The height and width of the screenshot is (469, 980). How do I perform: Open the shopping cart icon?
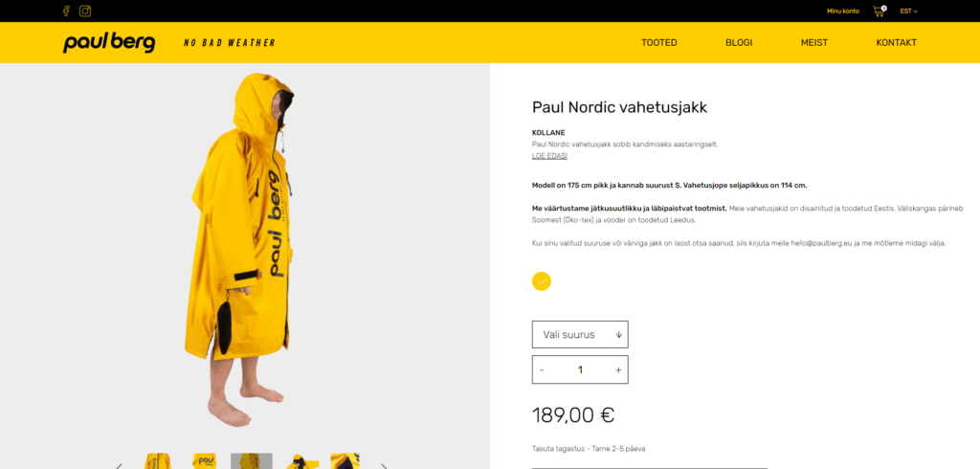click(880, 11)
